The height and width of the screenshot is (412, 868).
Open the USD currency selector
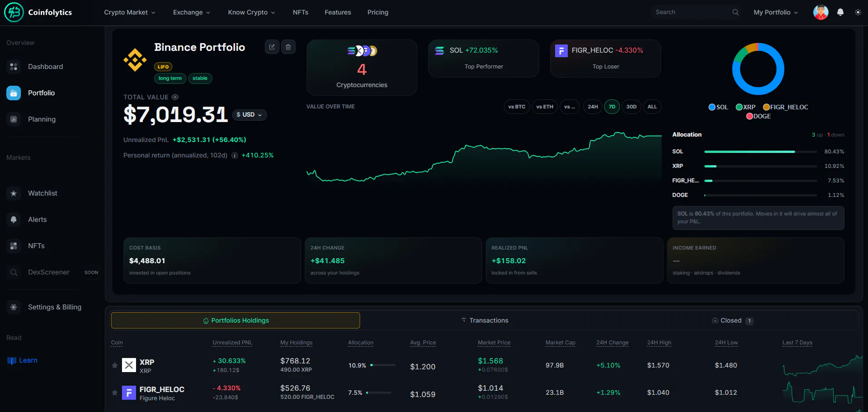(249, 115)
